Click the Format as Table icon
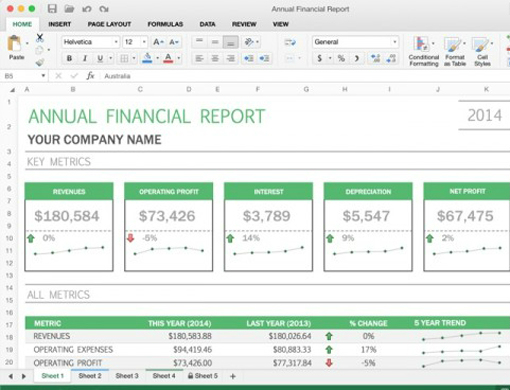The width and height of the screenshot is (510, 390). tap(455, 51)
